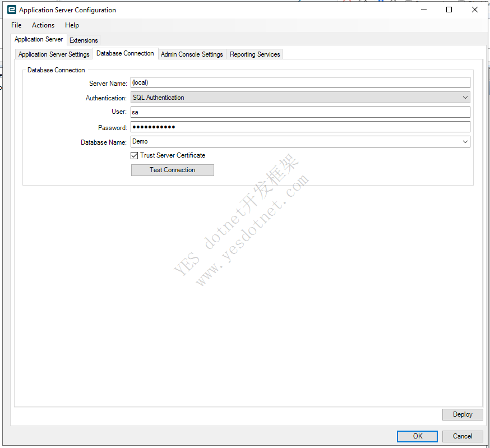Focus the Server Name input field

click(300, 82)
